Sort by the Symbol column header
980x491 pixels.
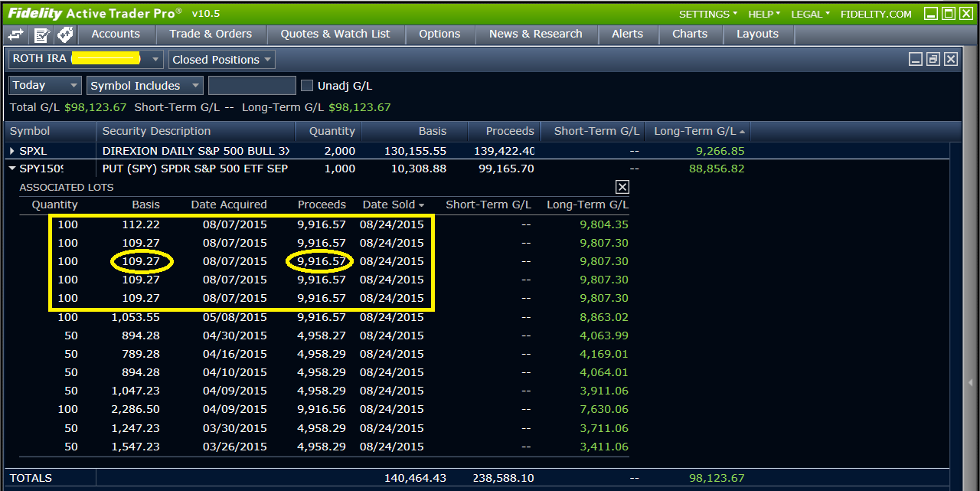51,131
